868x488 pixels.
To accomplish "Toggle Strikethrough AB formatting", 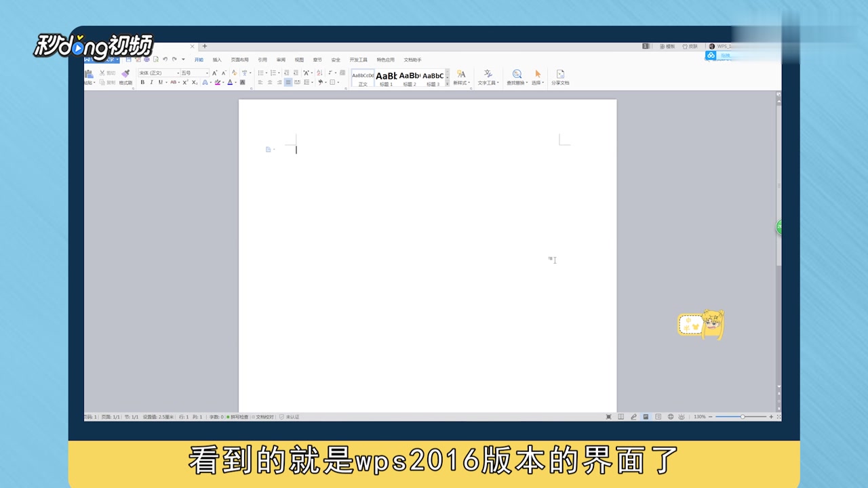I will (x=173, y=82).
